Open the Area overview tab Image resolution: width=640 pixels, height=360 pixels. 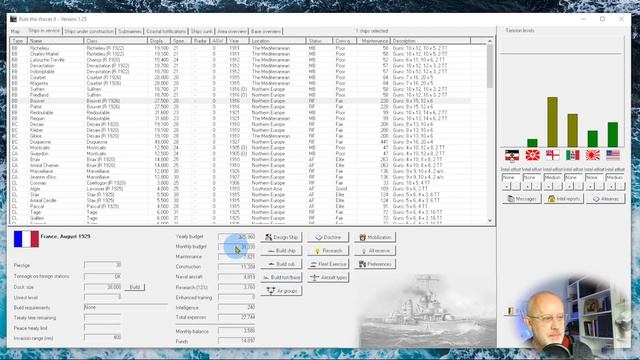pos(232,31)
